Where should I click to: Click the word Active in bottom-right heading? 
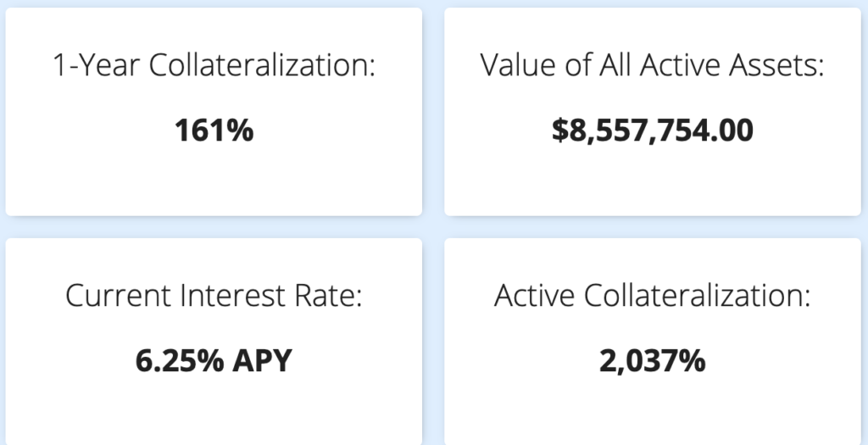534,296
